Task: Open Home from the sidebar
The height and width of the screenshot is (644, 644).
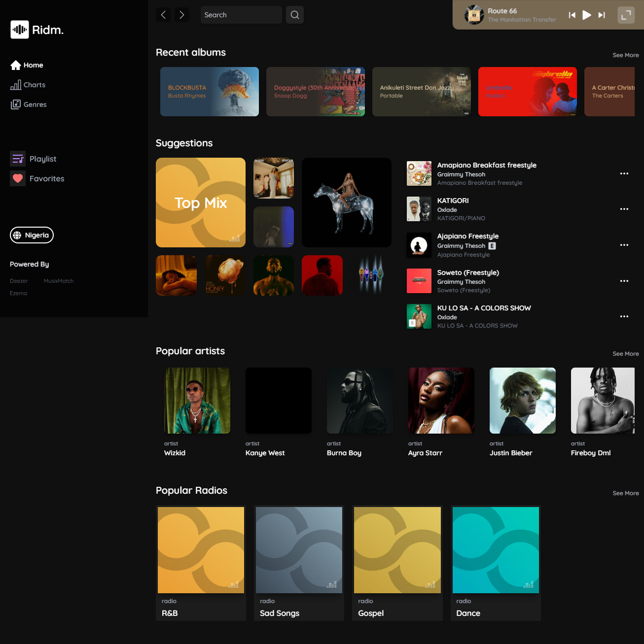Action: coord(27,65)
